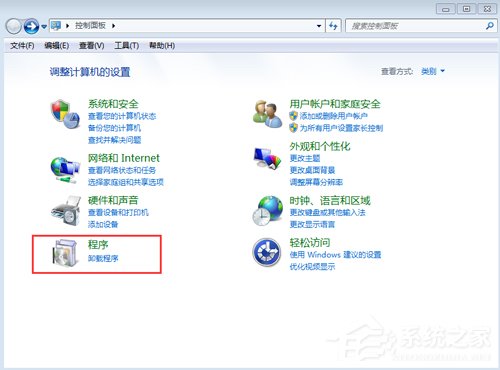Click the refresh icon beside address bar
Image resolution: width=500 pixels, height=370 pixels.
[333, 26]
